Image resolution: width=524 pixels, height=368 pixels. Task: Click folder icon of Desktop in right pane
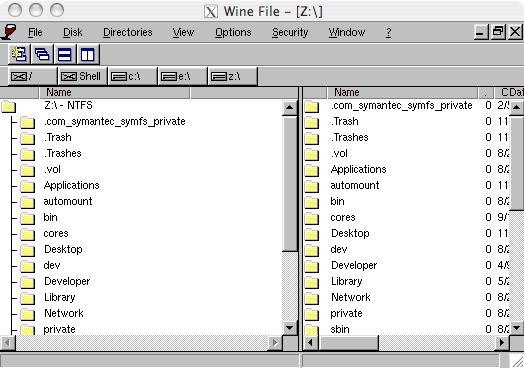(311, 235)
